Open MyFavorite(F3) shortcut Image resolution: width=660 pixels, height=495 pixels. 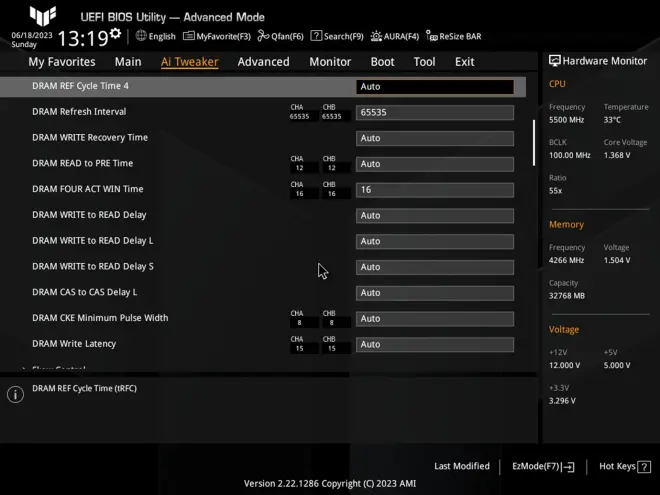click(217, 36)
